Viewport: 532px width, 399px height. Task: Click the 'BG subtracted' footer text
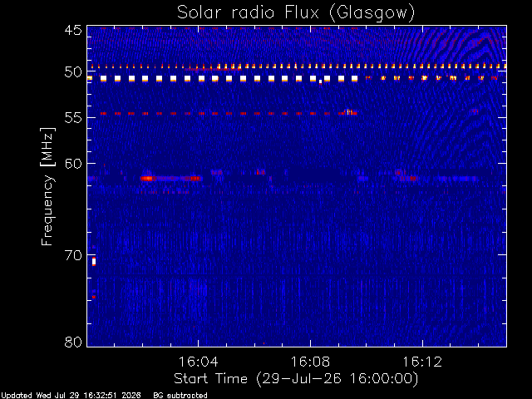pyautogui.click(x=180, y=396)
